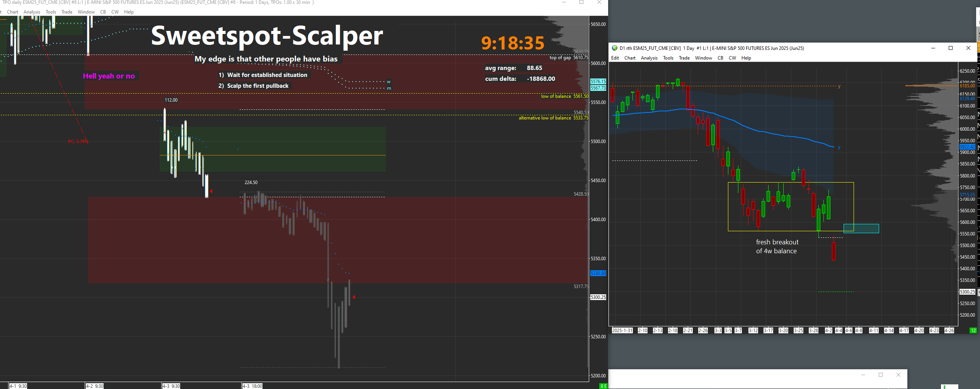Select the '4-3 18:00' time axis label

[252, 386]
